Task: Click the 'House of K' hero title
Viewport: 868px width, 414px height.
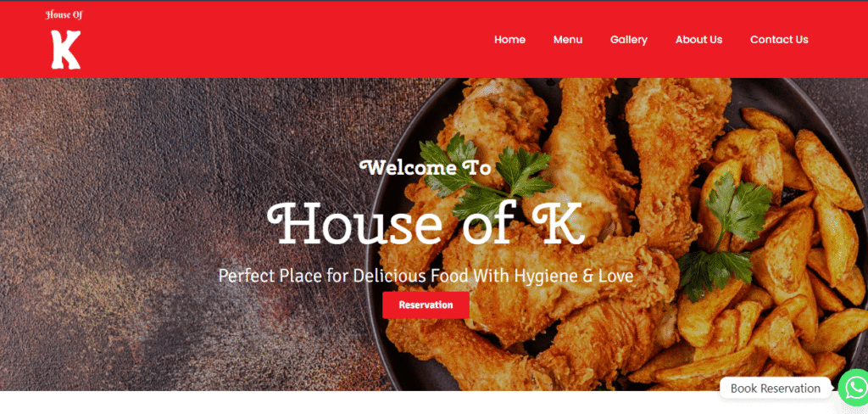Action: pos(426,223)
